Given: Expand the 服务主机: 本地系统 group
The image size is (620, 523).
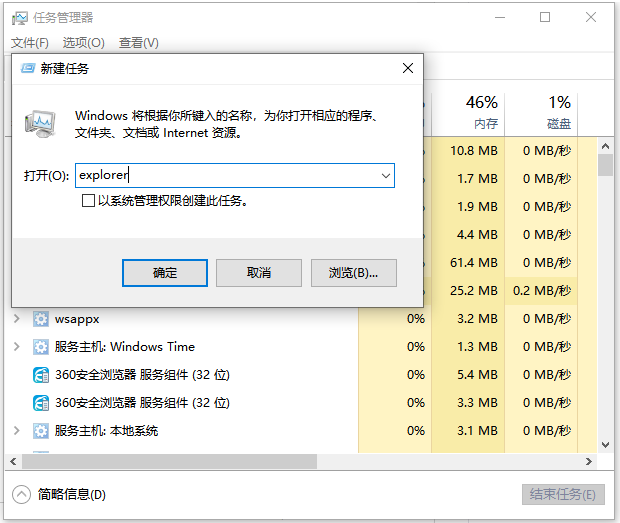Looking at the screenshot, I should point(16,431).
